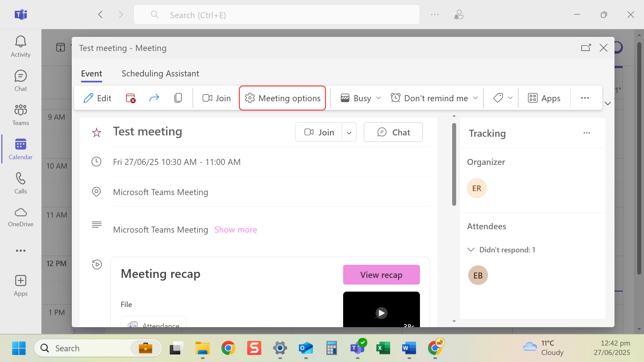Expand the Join button dropdown arrow
The image size is (644, 362).
coord(349,132)
